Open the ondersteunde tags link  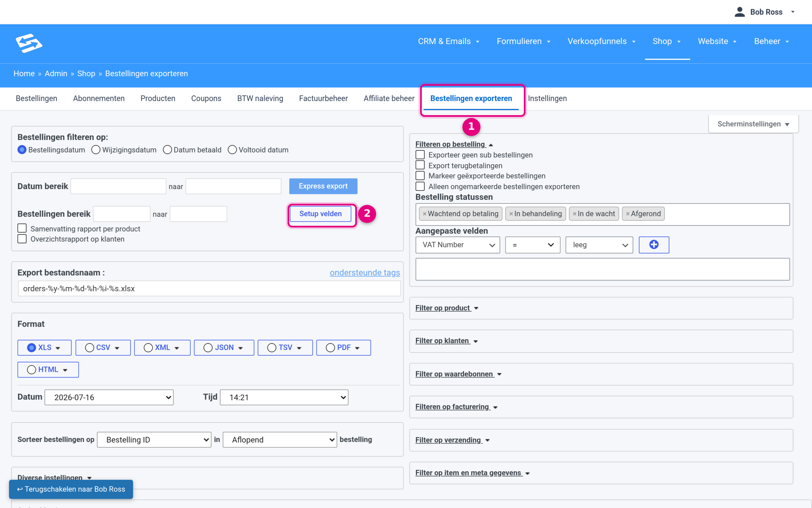pos(365,272)
